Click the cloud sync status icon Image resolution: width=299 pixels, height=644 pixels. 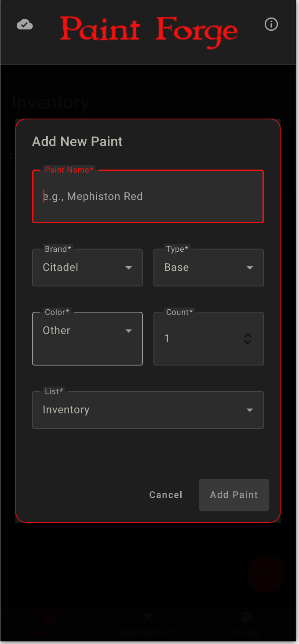(25, 25)
